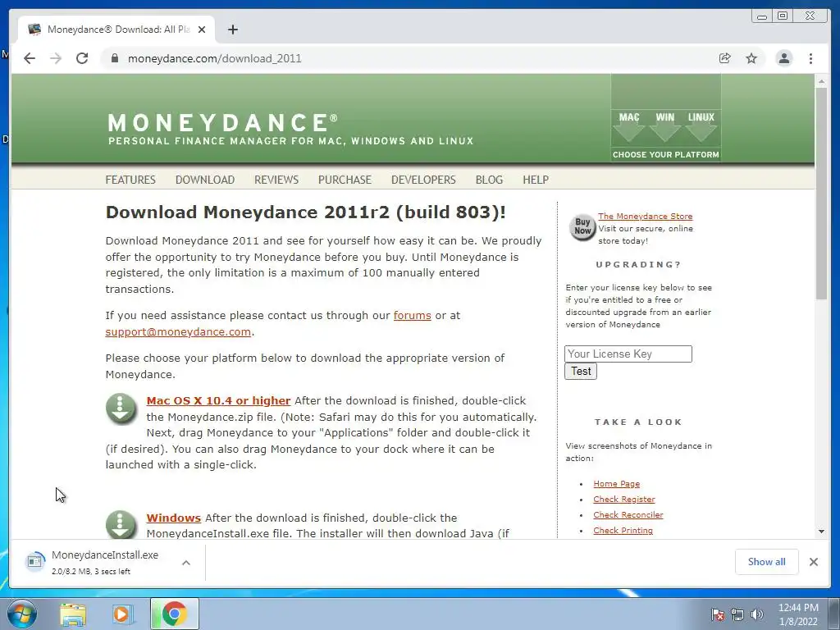
Task: Click the MONEYDANCE logo heading
Action: coord(222,122)
